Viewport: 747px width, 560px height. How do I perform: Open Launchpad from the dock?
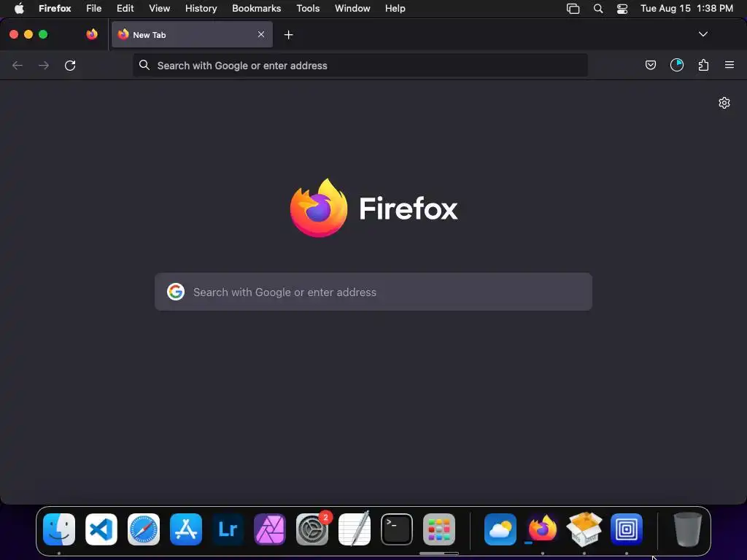coord(438,529)
